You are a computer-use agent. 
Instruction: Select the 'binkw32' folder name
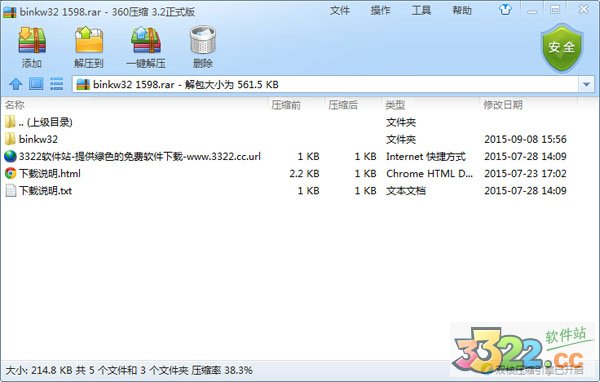click(x=38, y=139)
